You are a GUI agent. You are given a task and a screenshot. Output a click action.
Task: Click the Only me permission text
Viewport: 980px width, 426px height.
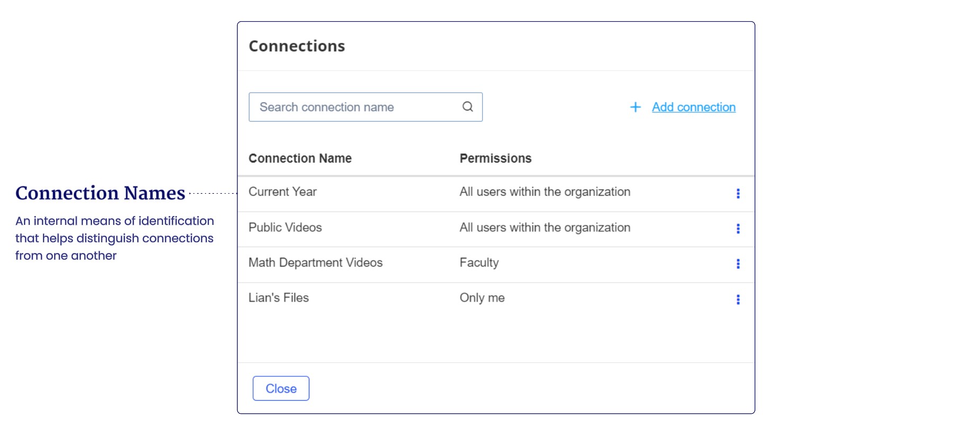point(482,298)
